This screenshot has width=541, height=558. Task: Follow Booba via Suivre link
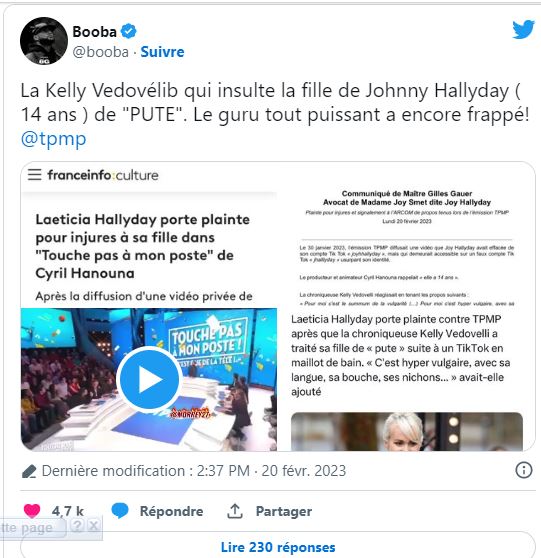162,52
